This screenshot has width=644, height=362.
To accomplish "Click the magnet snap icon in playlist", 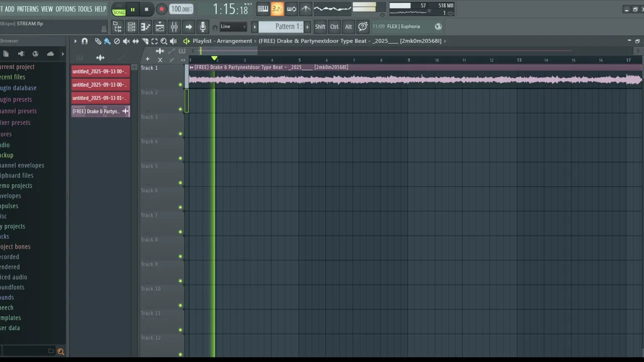I will pos(85,41).
